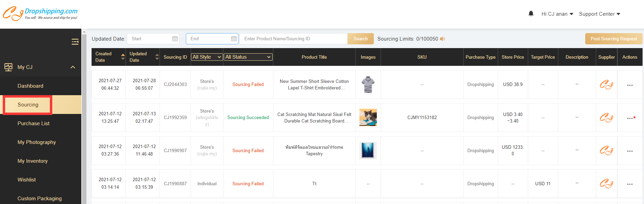Open the All Style dropdown
Viewport: 644px width, 204px height.
(207, 57)
